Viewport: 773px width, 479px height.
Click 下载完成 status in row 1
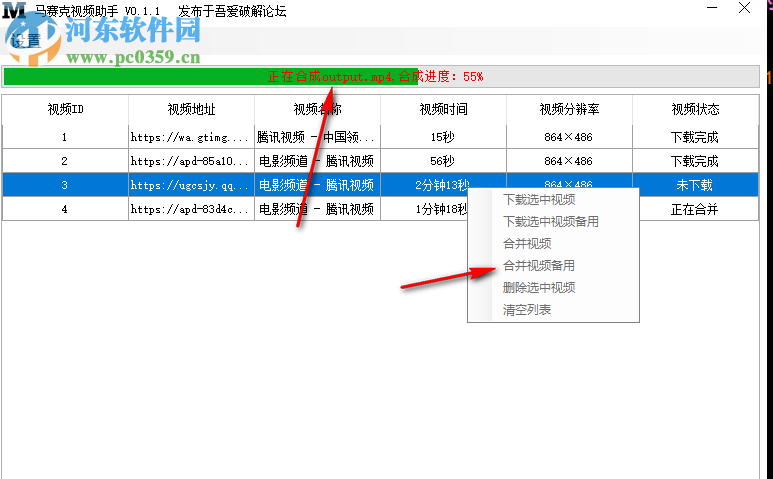695,137
